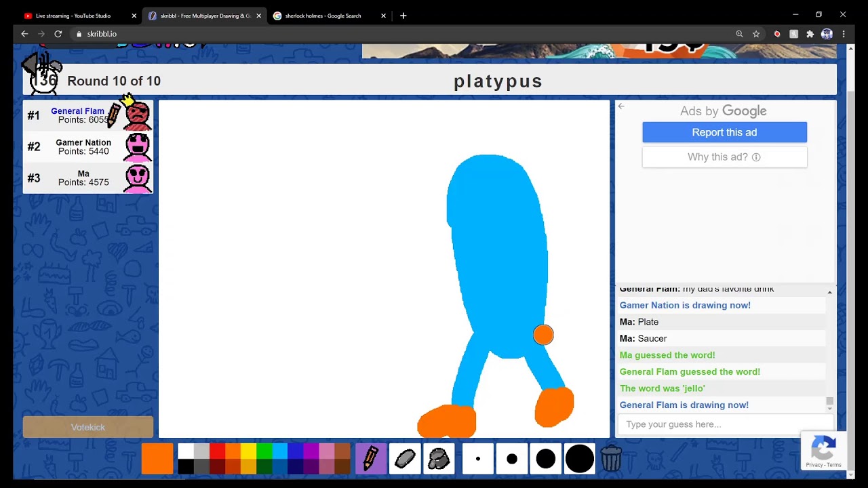Click General Flam's player name
The image size is (868, 488).
(x=78, y=111)
